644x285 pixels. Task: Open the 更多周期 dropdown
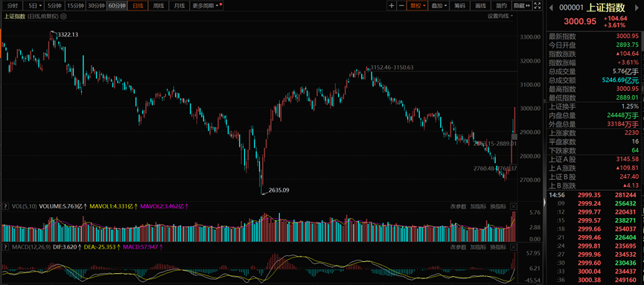[206, 6]
